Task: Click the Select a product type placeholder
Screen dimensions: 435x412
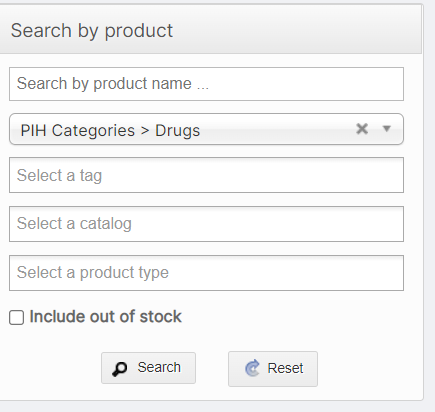Action: point(93,273)
